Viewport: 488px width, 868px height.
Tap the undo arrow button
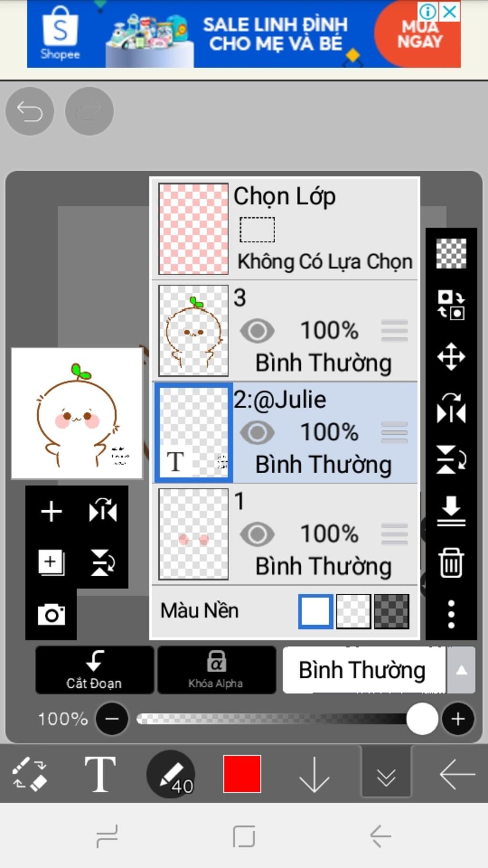coord(30,111)
